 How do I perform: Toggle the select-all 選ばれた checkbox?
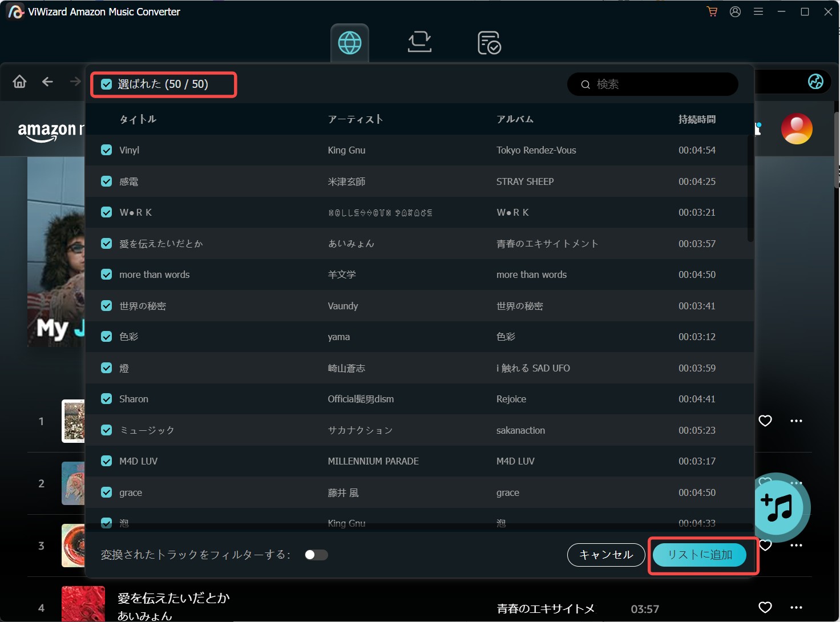(106, 84)
